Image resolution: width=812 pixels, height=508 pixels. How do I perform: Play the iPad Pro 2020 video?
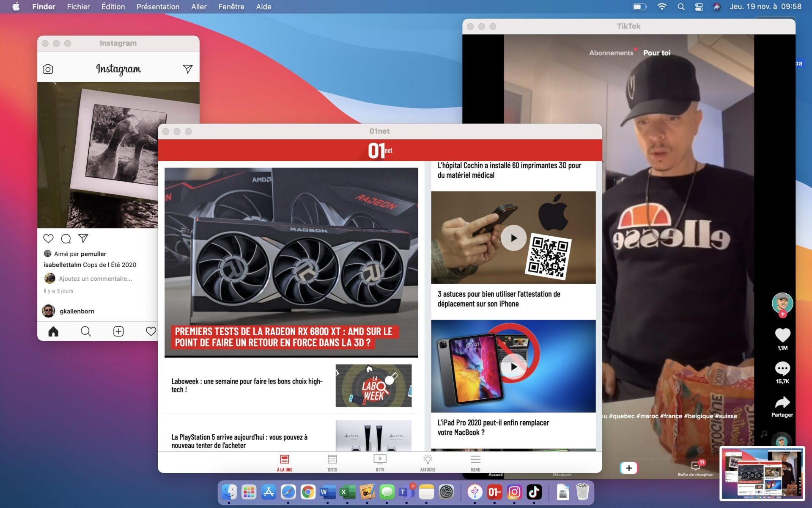pos(513,367)
